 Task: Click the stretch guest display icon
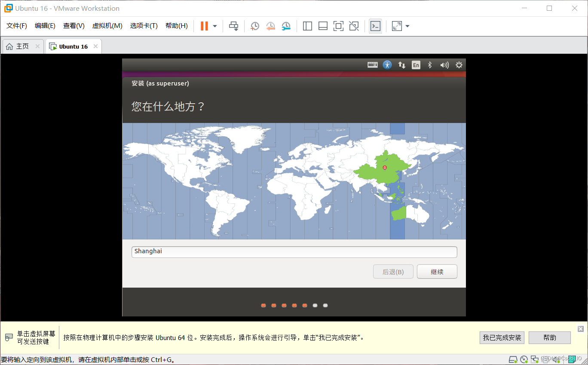point(397,26)
